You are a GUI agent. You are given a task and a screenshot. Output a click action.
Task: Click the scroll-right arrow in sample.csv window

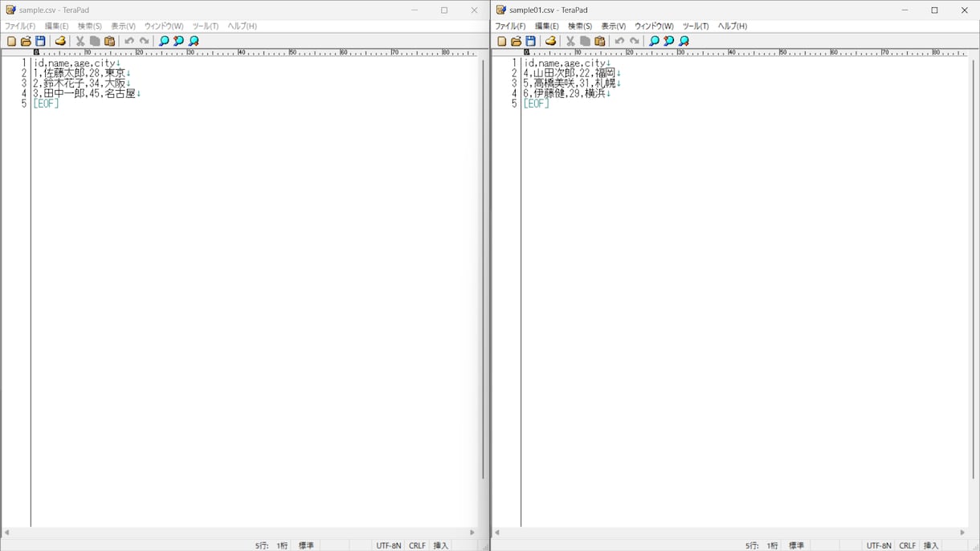click(x=472, y=533)
